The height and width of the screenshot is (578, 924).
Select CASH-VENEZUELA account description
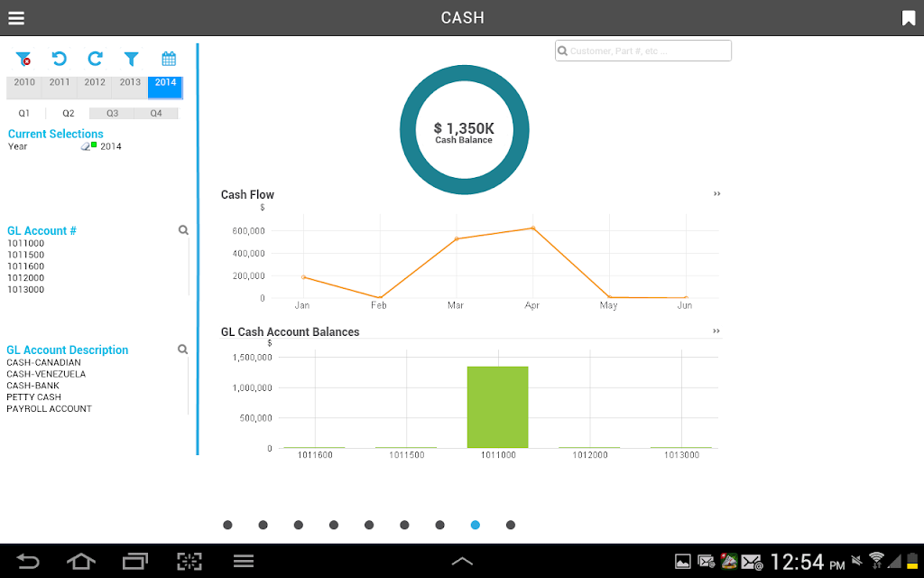tap(46, 374)
